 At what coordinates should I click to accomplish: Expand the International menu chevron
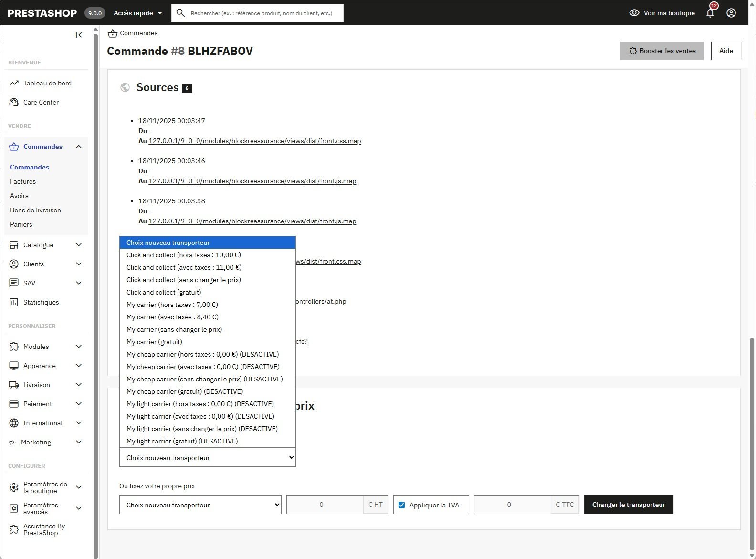79,423
